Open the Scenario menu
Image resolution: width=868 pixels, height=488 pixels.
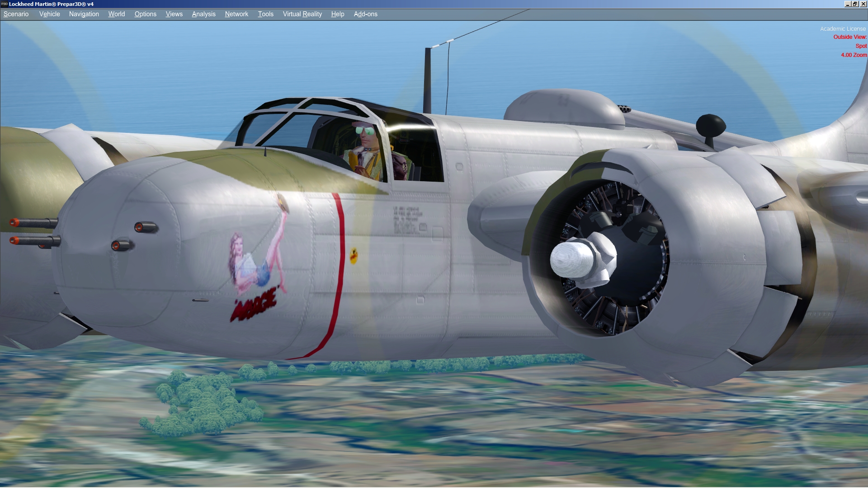pyautogui.click(x=16, y=14)
